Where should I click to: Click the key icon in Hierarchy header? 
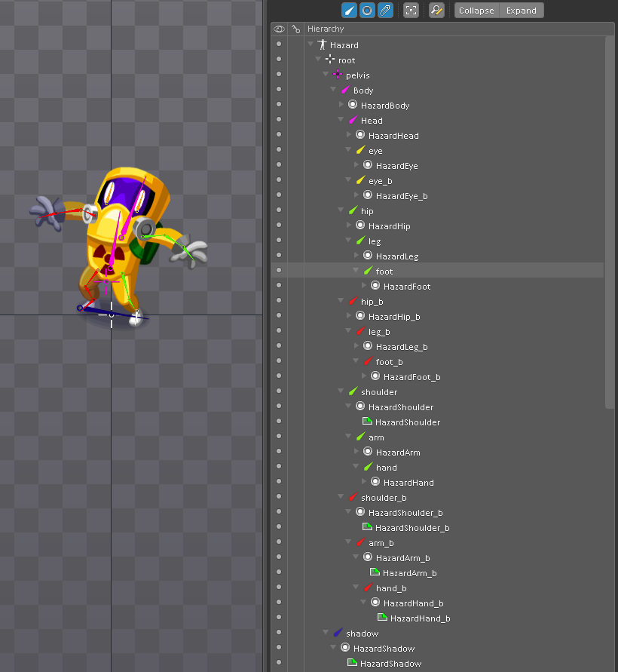click(x=295, y=29)
